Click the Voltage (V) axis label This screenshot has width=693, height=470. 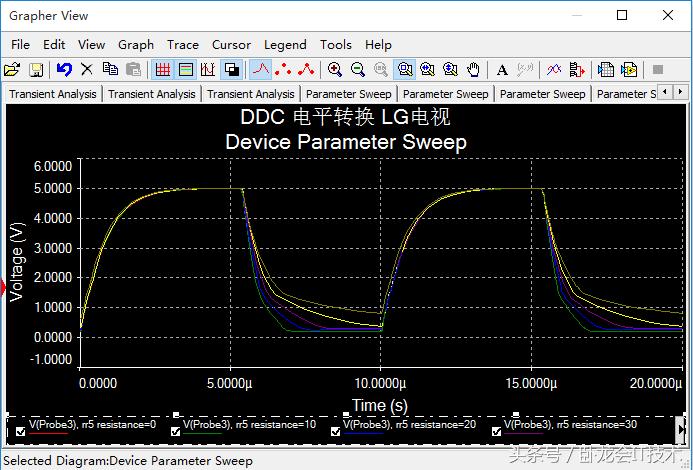point(16,262)
